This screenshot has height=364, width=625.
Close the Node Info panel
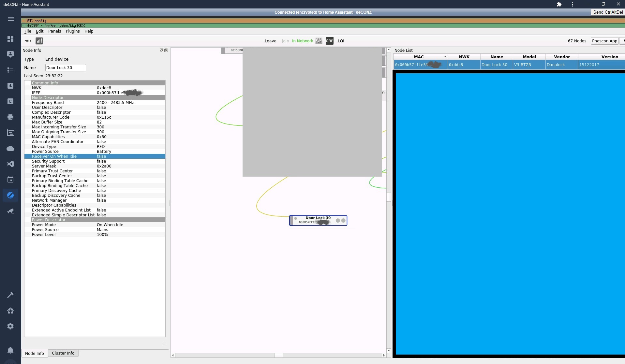tap(166, 51)
